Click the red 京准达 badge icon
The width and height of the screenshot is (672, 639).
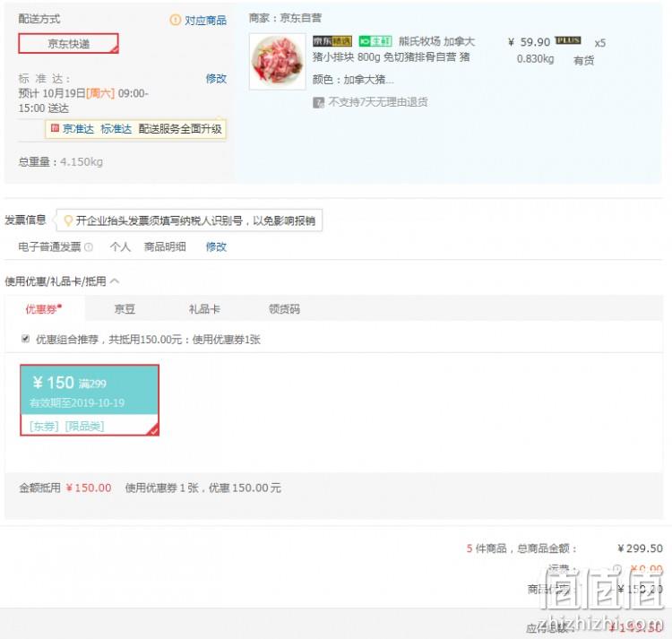[55, 128]
